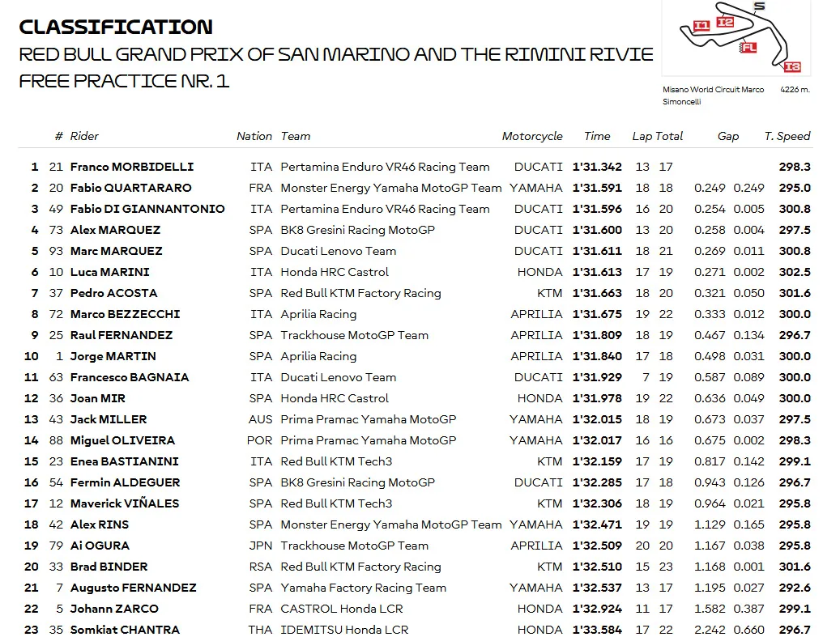Select rider Fabio QUARTARARO
The width and height of the screenshot is (840, 637).
point(130,188)
